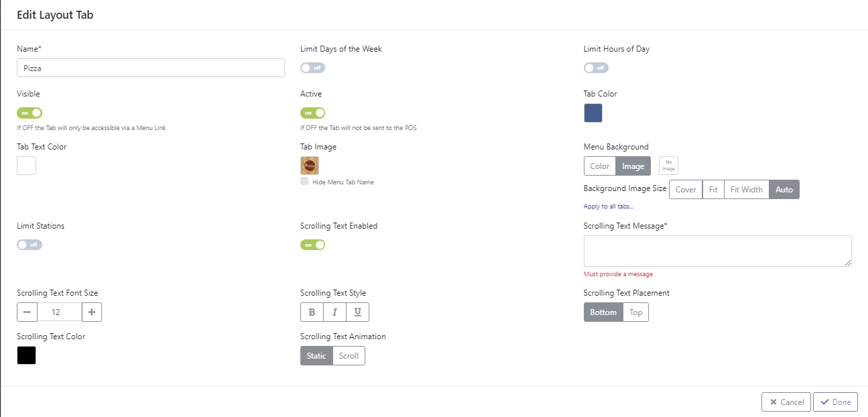The width and height of the screenshot is (868, 417).
Task: Check Hide Menu Tab Name
Action: tap(304, 181)
